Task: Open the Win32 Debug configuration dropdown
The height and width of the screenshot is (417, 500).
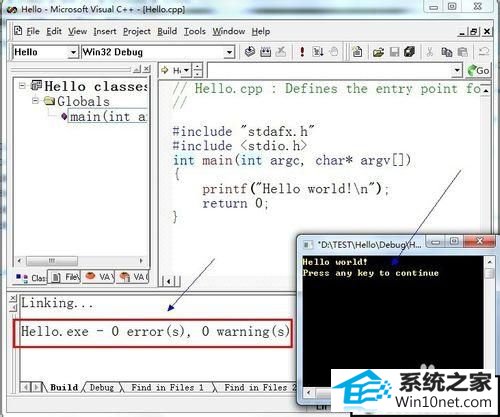Action: pos(229,52)
